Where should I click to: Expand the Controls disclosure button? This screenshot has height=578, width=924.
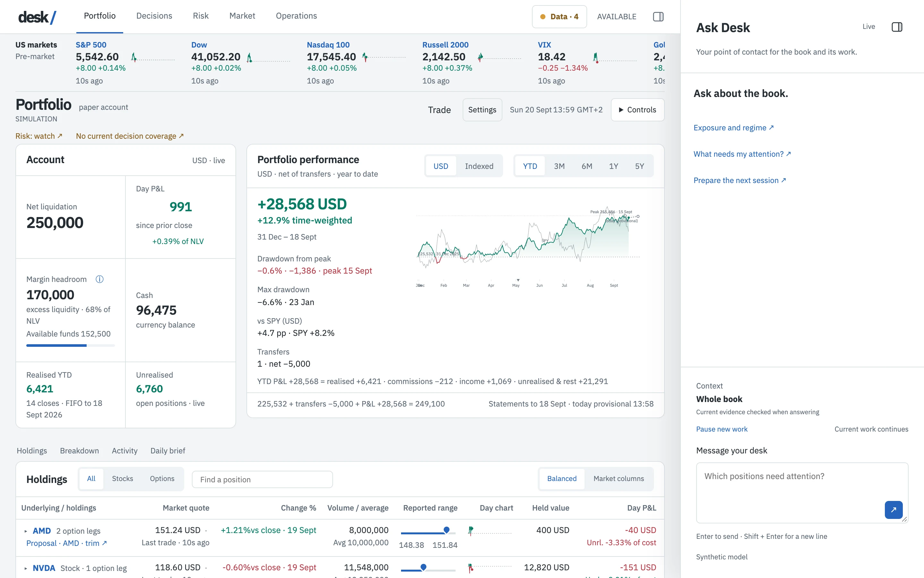pos(637,110)
